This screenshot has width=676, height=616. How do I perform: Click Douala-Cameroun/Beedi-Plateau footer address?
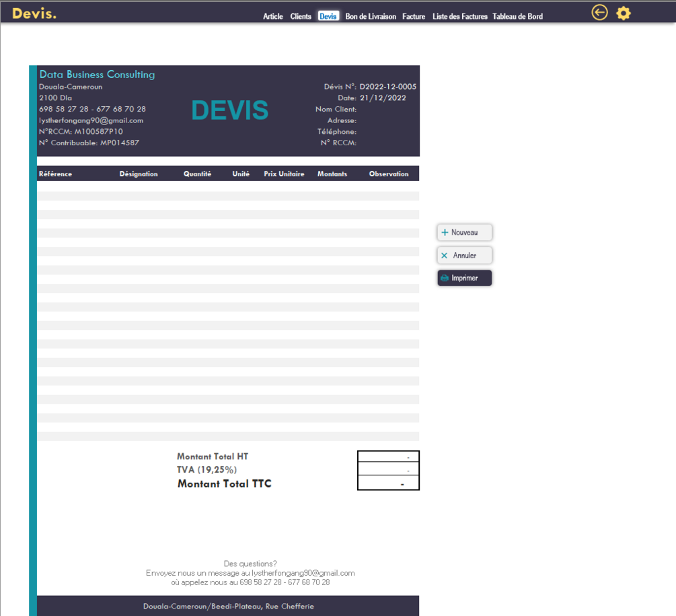point(229,606)
